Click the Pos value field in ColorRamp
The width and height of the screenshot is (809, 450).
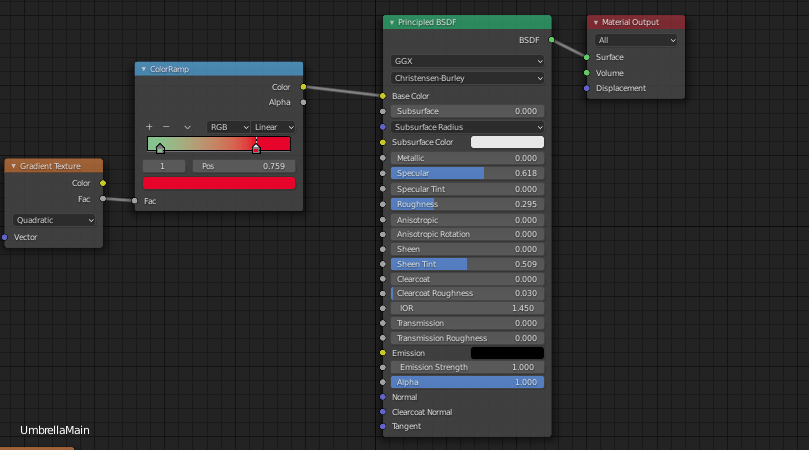[243, 166]
